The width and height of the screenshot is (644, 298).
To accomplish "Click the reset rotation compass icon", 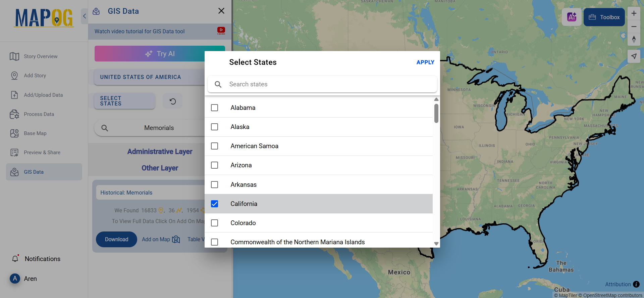I will 634,39.
